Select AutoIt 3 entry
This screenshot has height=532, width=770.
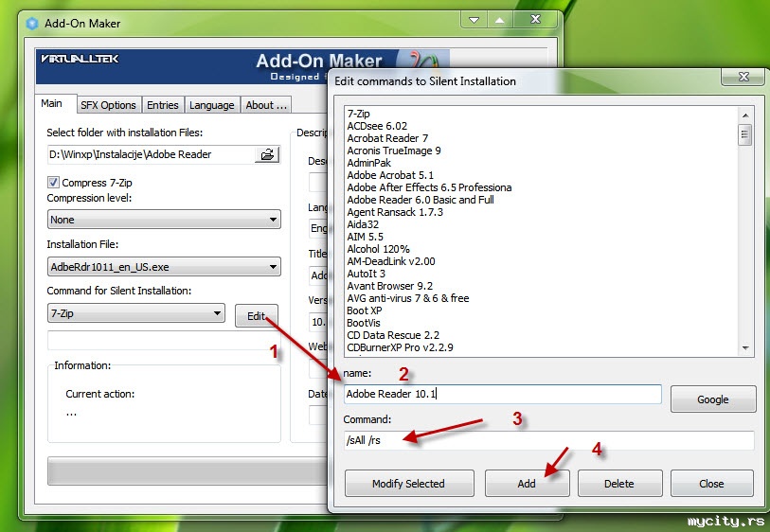click(366, 274)
